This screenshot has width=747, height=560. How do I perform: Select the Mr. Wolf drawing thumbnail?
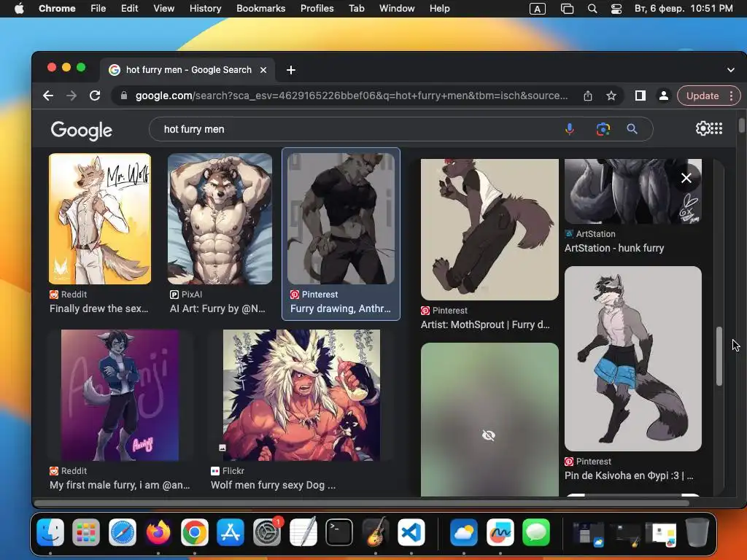point(100,219)
